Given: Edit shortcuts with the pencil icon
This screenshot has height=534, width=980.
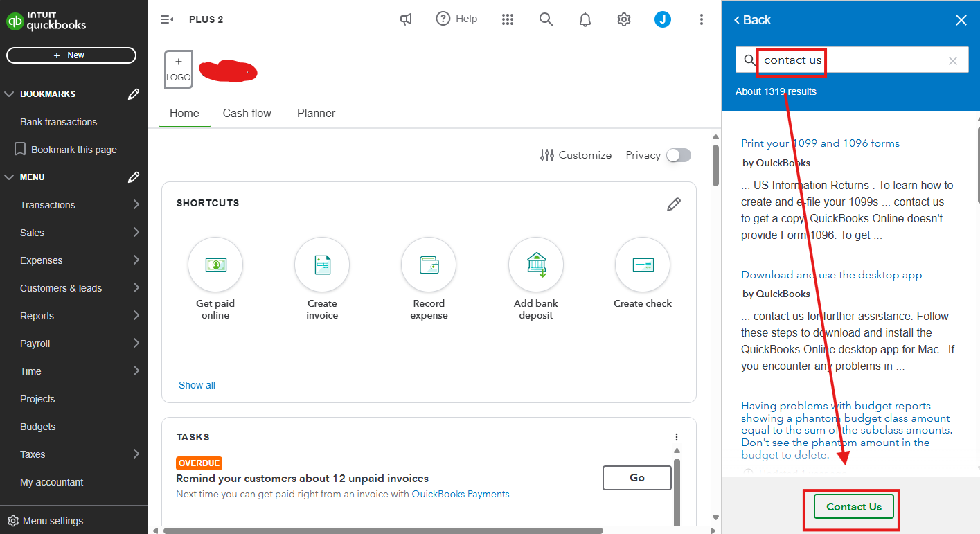Looking at the screenshot, I should click(674, 204).
